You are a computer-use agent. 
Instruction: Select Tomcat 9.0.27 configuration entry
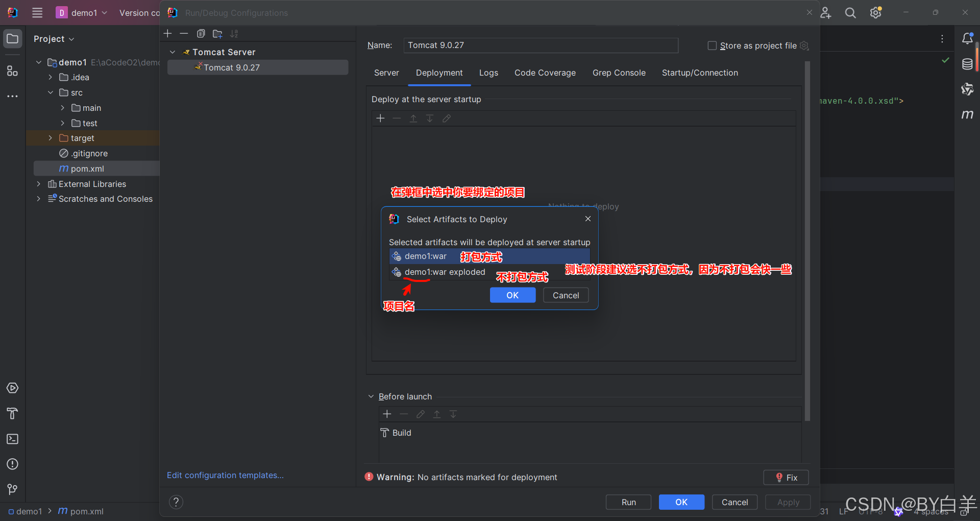[x=258, y=67]
